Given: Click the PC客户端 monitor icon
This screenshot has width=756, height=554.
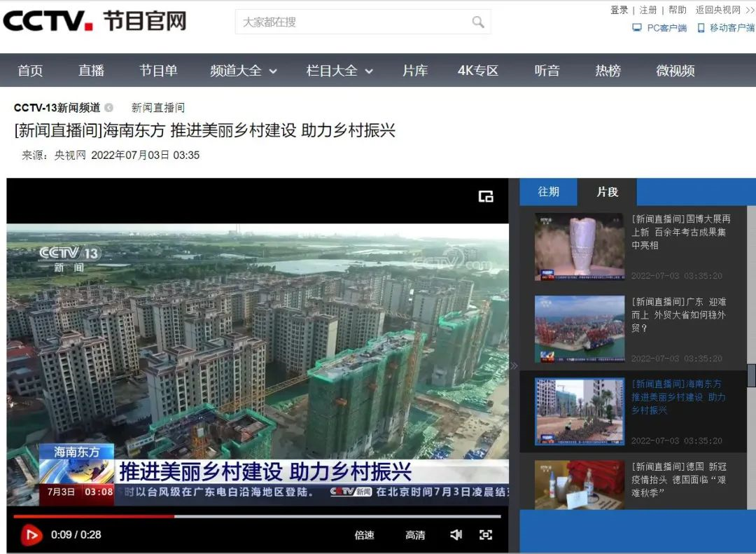Looking at the screenshot, I should coord(637,28).
